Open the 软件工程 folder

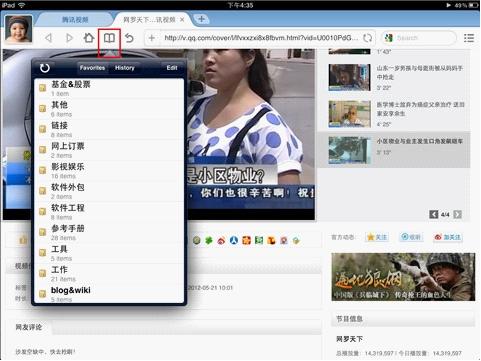point(109,212)
